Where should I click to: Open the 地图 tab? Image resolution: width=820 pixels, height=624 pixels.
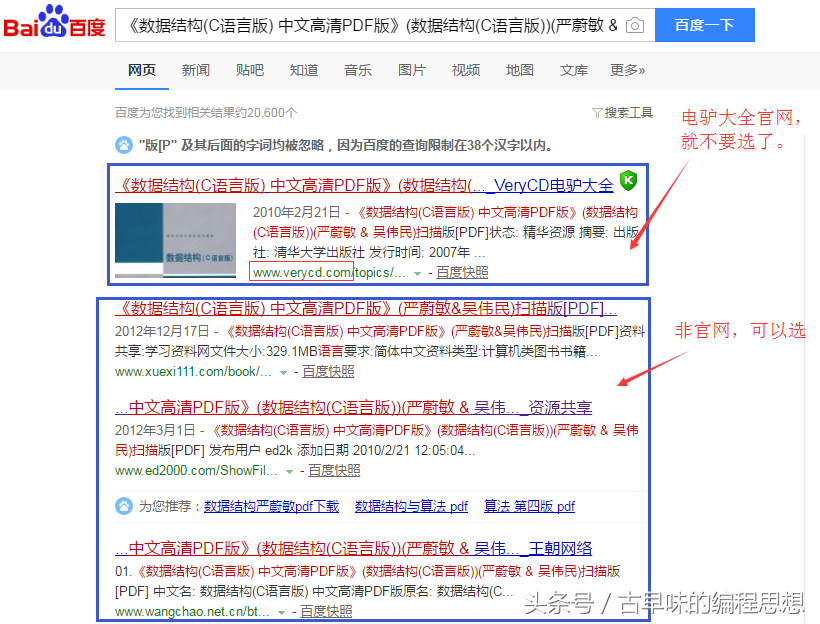pyautogui.click(x=520, y=70)
